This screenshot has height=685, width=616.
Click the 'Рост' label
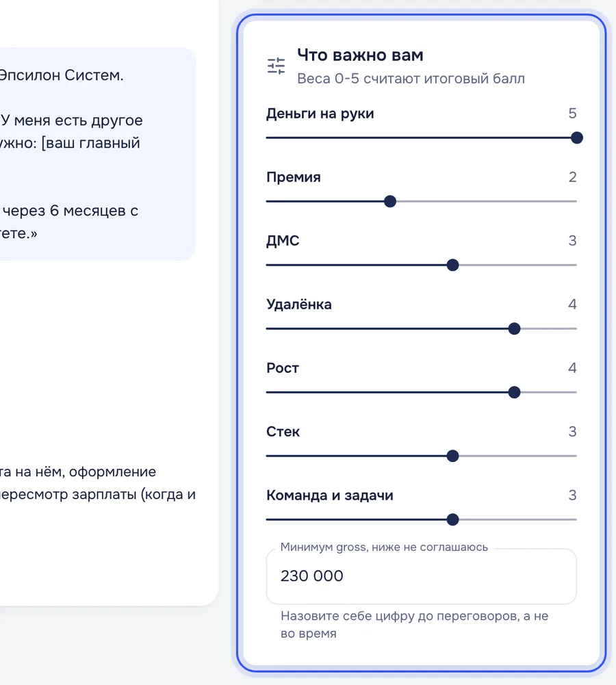point(283,368)
